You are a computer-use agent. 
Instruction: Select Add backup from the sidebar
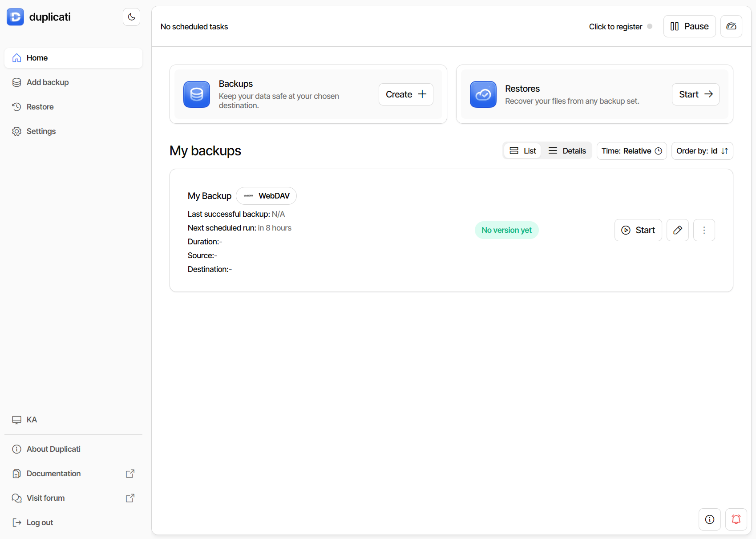tap(48, 82)
